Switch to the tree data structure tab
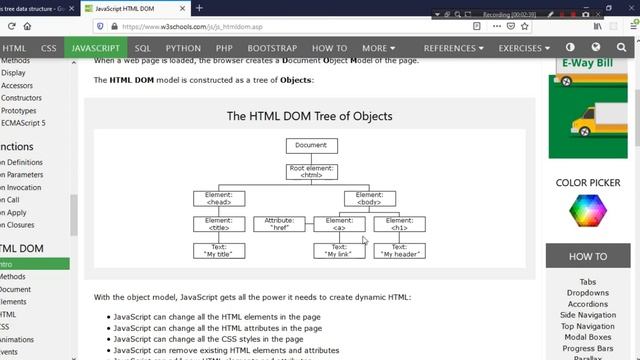640x360 pixels. pos(32,8)
